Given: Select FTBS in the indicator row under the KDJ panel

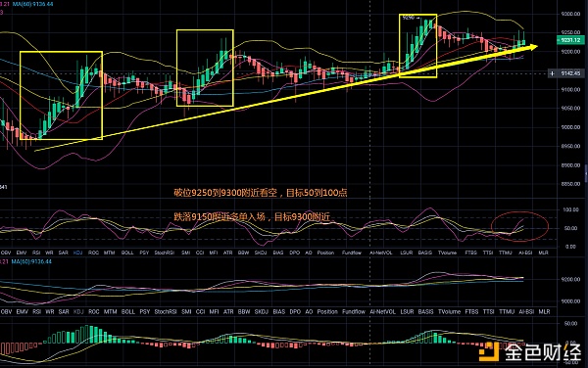Looking at the screenshot, I should point(470,253).
